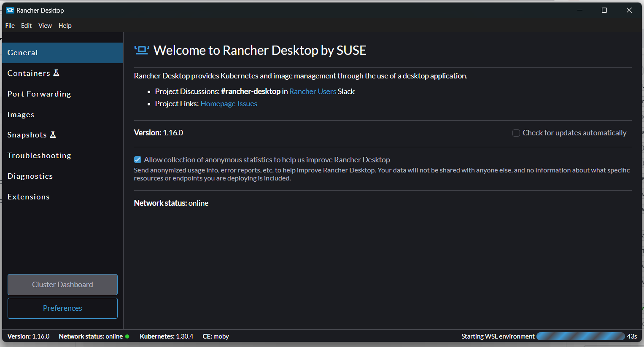The image size is (644, 347).
Task: Click the status bar Network status: online text
Action: 91,336
